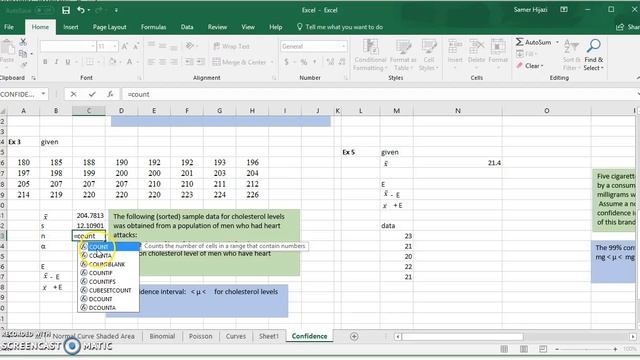The width and height of the screenshot is (640, 360).
Task: Click the Cell Styles icon
Action: click(429, 47)
